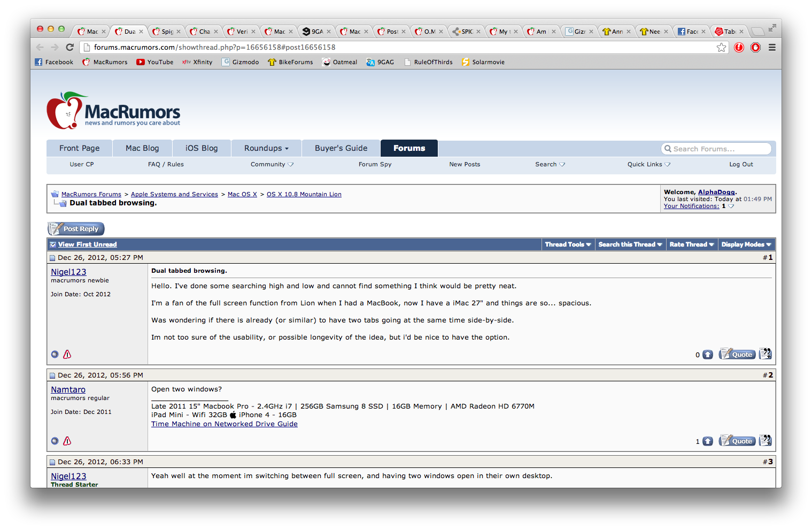Screen dimensions: 812x530
Task: Click the browser forward arrow
Action: pos(54,47)
